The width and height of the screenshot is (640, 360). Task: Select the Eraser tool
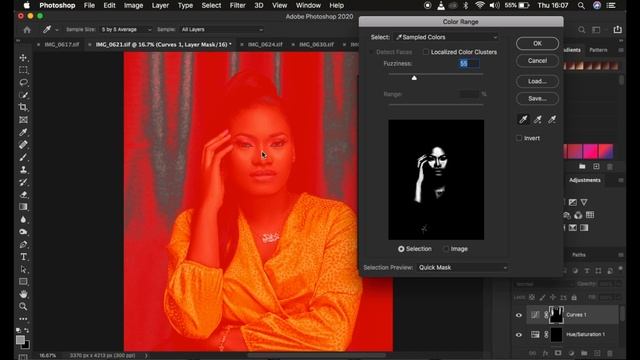pos(23,194)
